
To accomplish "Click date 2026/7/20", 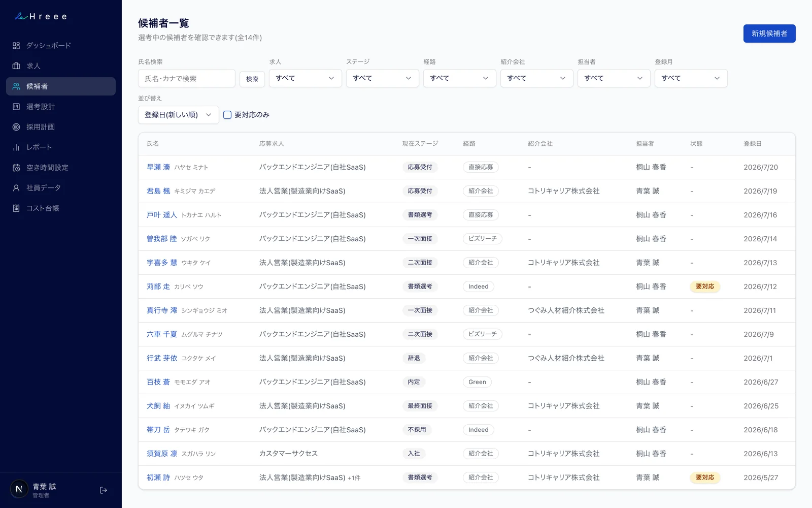I will (761, 167).
